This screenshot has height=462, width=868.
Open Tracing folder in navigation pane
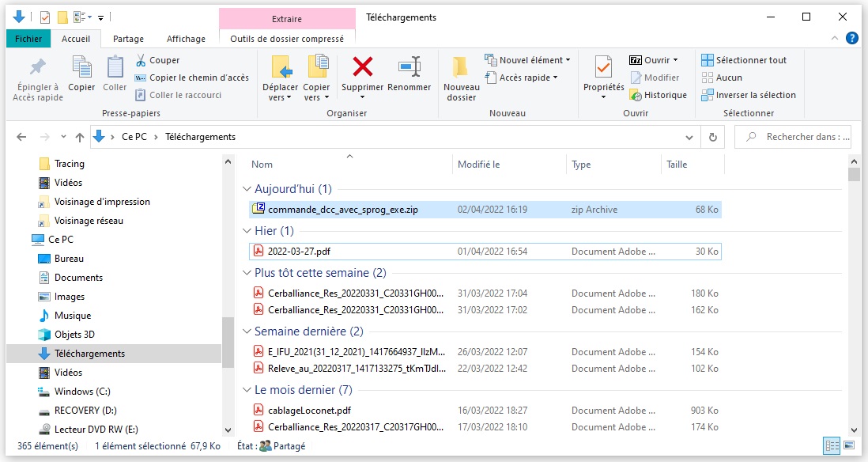62,164
